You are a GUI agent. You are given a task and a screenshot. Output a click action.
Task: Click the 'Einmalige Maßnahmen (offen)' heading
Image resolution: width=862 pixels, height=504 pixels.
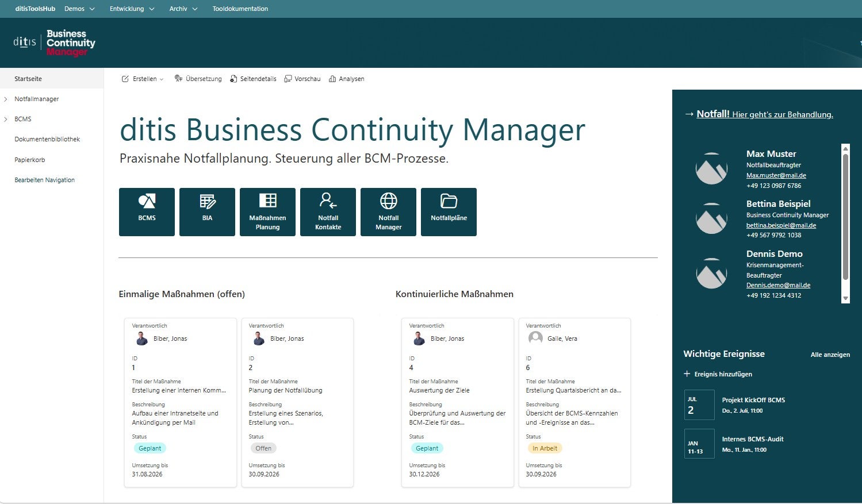[182, 294]
